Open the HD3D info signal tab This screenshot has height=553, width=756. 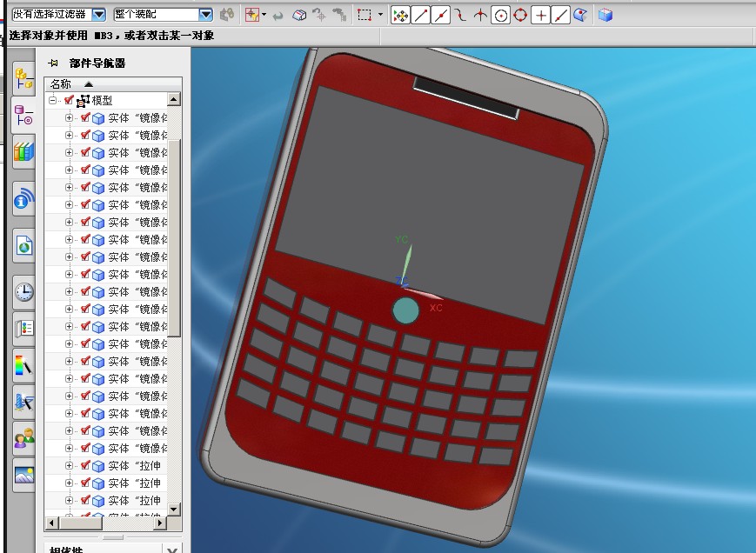pyautogui.click(x=23, y=198)
